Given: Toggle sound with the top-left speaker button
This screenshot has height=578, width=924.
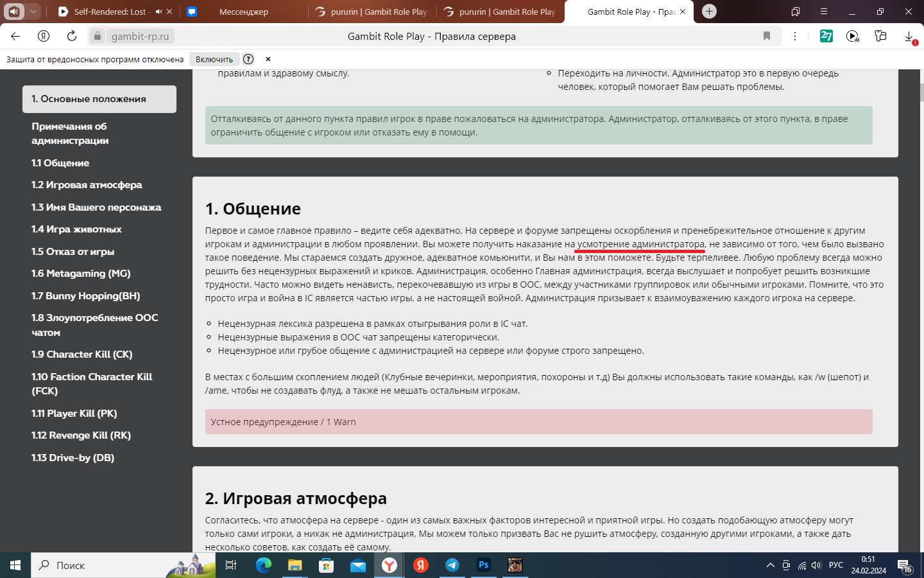Looking at the screenshot, I should [x=14, y=12].
